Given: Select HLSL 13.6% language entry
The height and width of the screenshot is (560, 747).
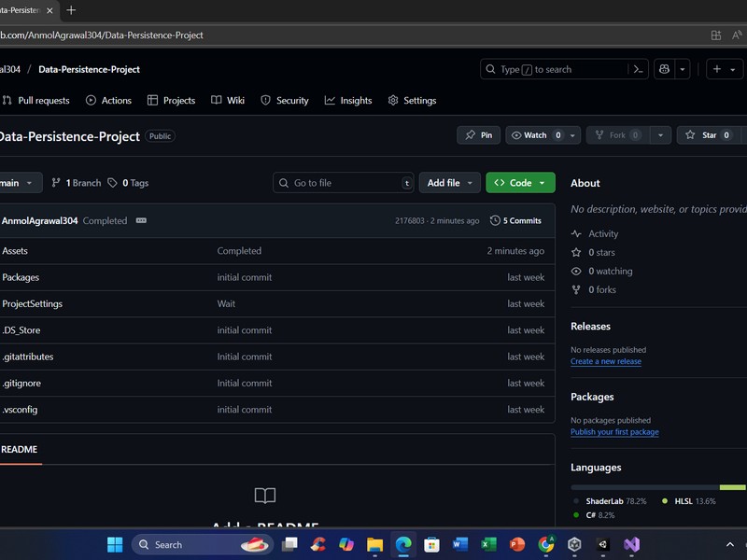Looking at the screenshot, I should click(688, 501).
